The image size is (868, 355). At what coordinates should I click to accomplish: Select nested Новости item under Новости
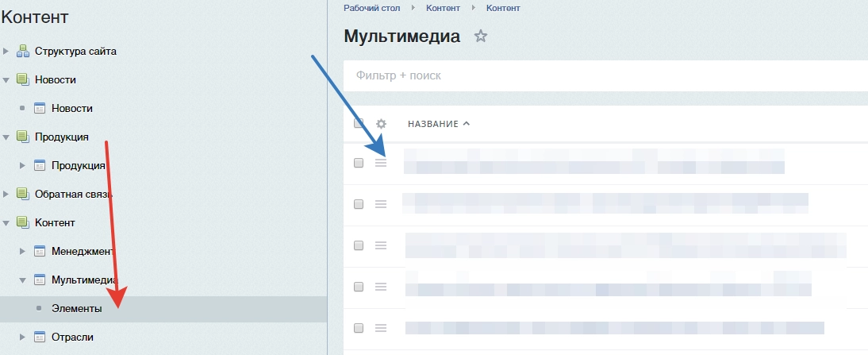point(72,109)
